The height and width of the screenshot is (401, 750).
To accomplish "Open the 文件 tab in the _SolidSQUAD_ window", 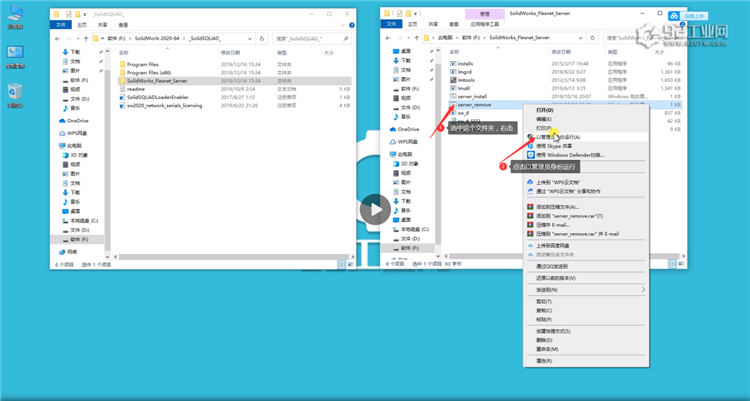I will pos(61,25).
